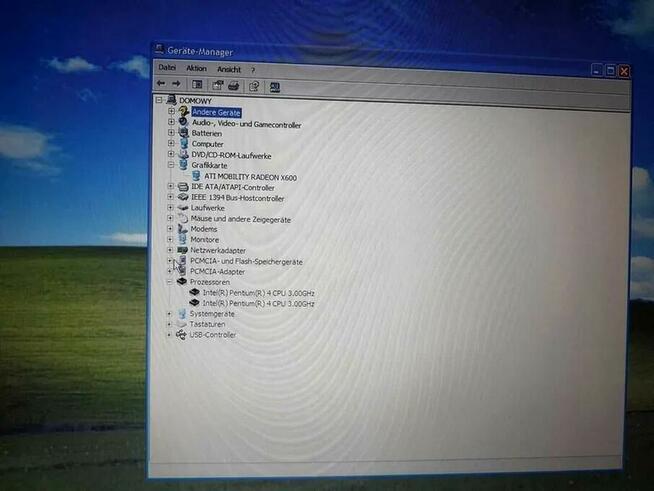Click the Laufwerke drive icon
Image resolution: width=654 pixels, height=491 pixels.
tap(183, 207)
